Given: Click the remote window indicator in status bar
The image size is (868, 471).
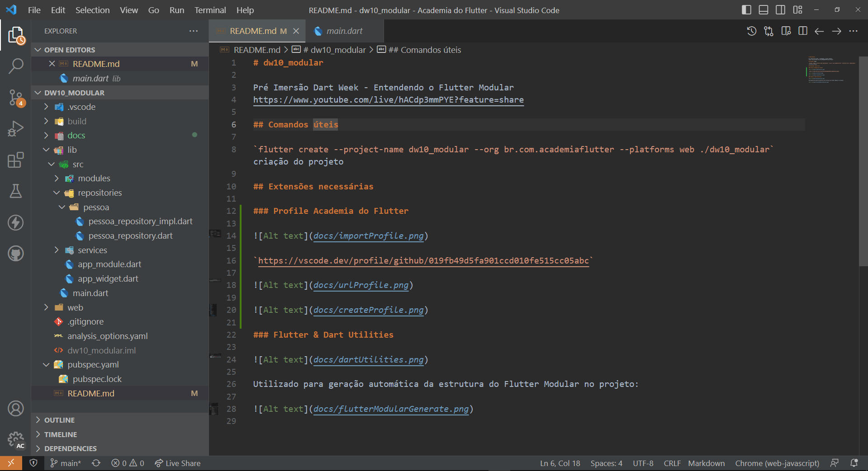Looking at the screenshot, I should pos(11,463).
